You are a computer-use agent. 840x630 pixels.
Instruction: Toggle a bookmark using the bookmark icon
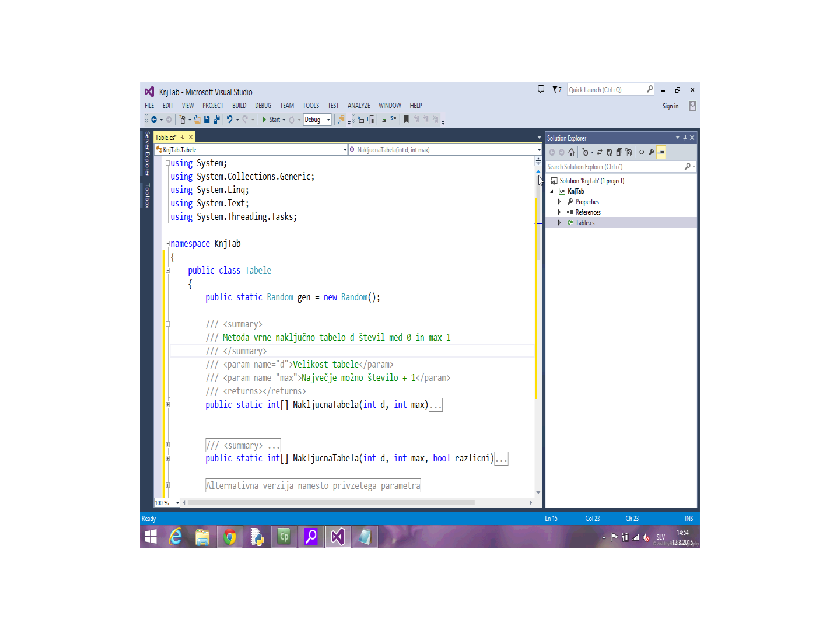407,120
